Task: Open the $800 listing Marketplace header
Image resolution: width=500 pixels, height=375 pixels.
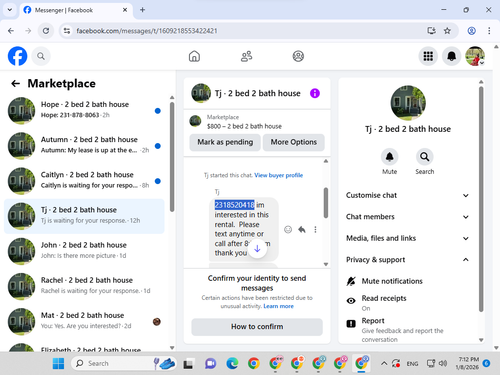Action: (257, 122)
